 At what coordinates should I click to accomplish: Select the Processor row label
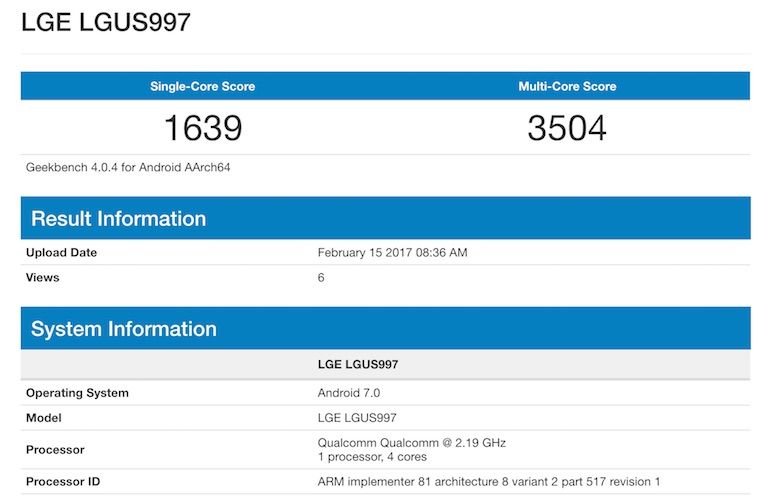pyautogui.click(x=55, y=450)
